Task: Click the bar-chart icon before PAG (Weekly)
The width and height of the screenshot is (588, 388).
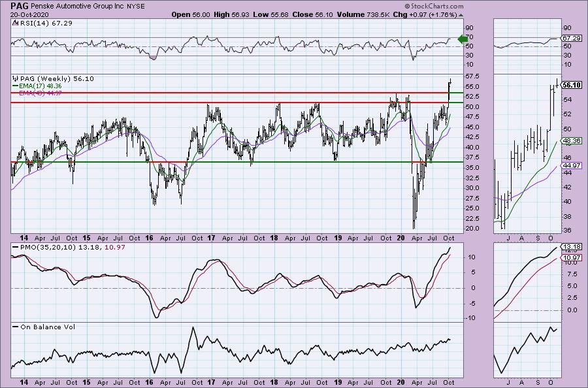Action: point(16,79)
